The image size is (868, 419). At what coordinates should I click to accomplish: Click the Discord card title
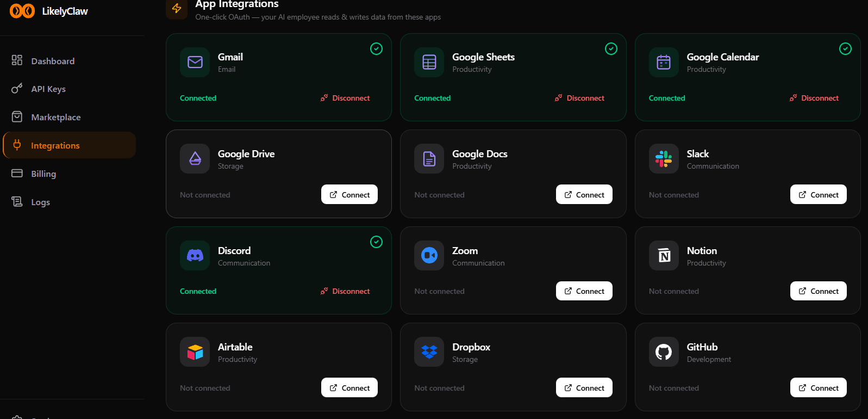(234, 250)
